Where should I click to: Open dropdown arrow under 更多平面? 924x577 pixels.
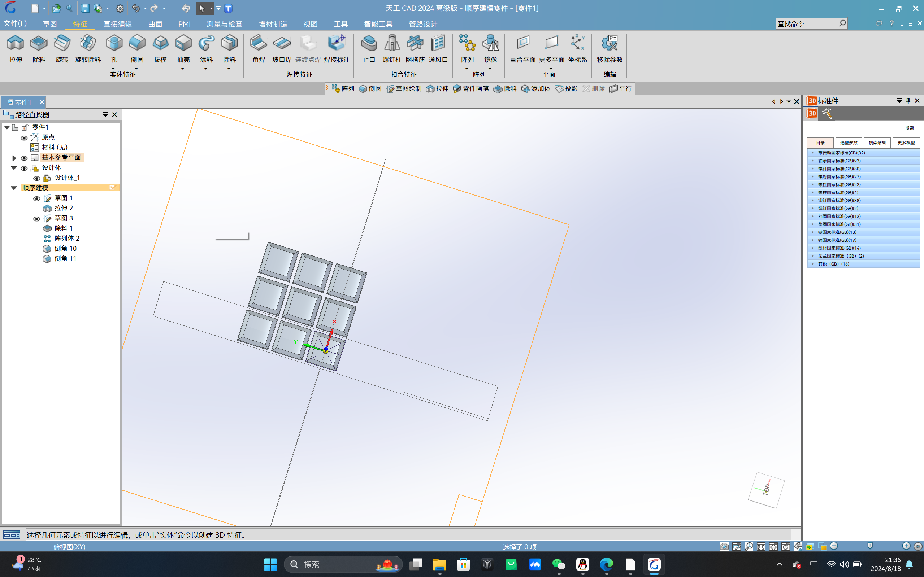tap(551, 69)
